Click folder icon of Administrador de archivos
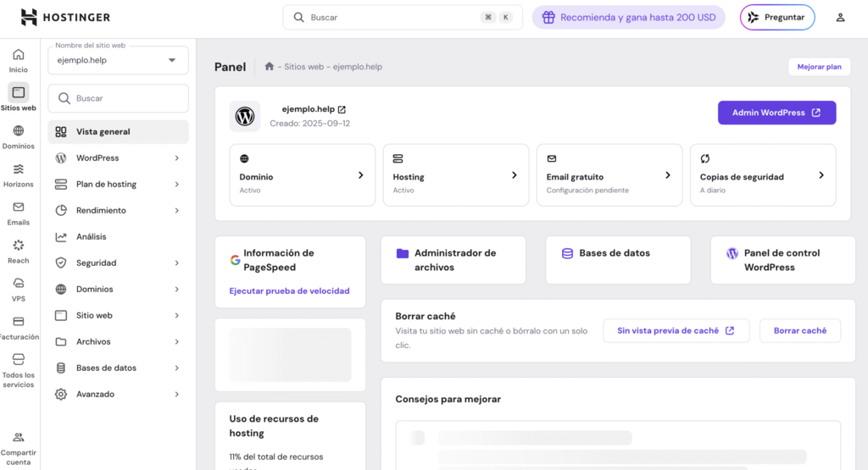 tap(403, 253)
